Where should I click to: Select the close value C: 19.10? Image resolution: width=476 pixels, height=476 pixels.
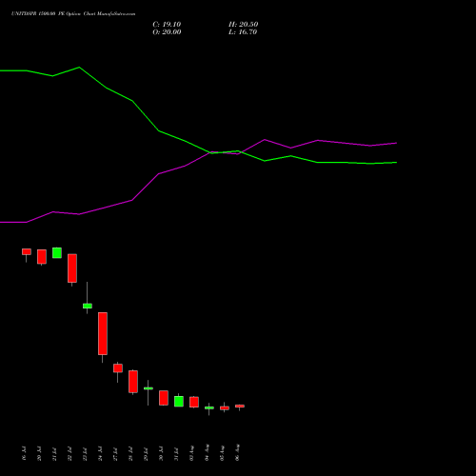[x=167, y=25]
